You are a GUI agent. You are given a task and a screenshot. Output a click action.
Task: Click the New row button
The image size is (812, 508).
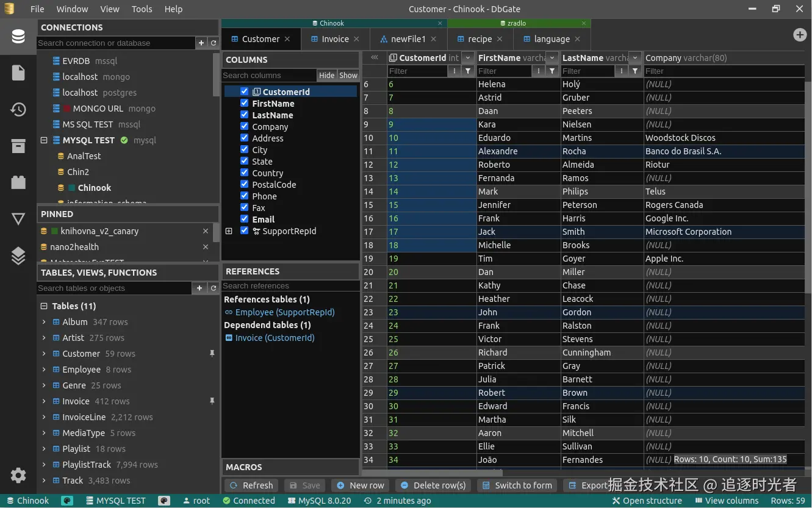coord(361,485)
